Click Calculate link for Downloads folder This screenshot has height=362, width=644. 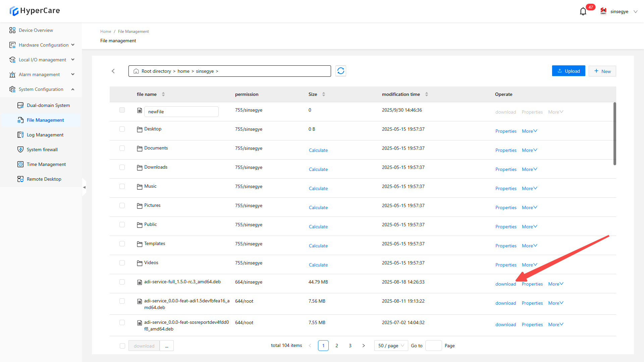pos(318,169)
